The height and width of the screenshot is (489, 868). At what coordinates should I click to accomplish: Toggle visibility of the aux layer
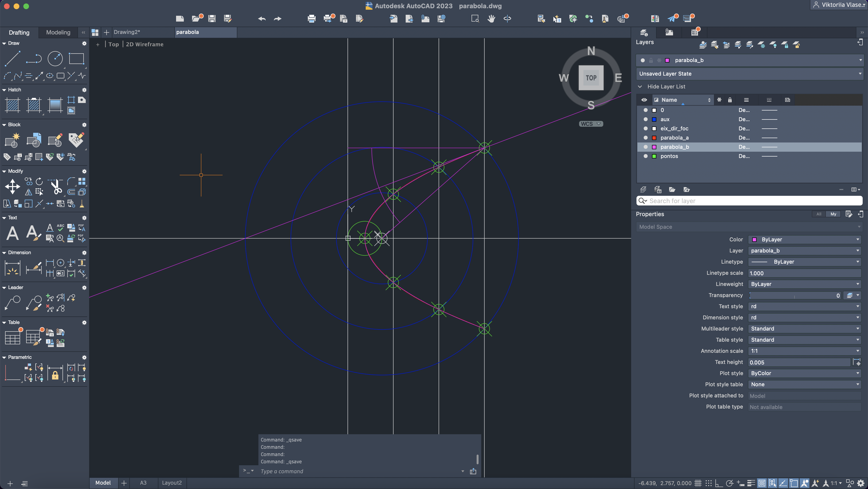click(x=646, y=119)
